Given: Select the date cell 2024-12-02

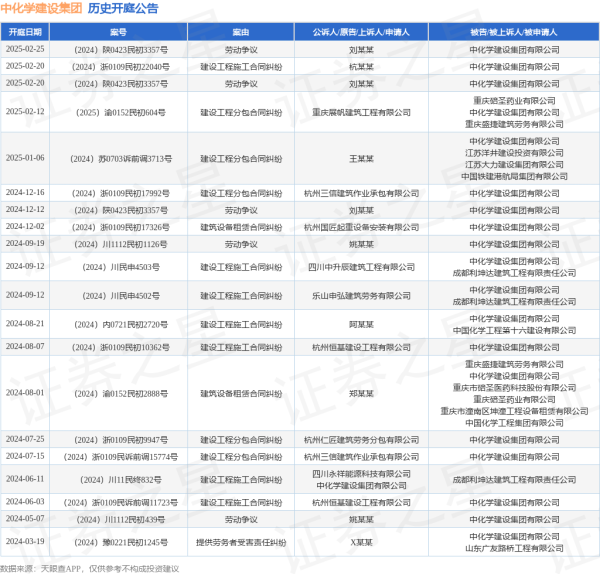Looking at the screenshot, I should coord(25,227).
